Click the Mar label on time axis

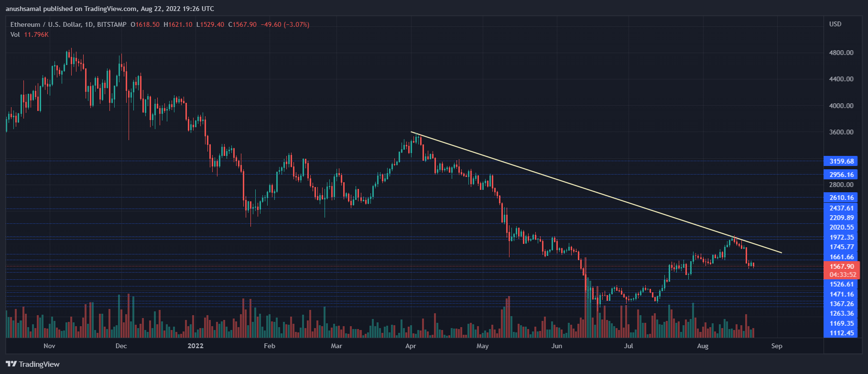(336, 346)
